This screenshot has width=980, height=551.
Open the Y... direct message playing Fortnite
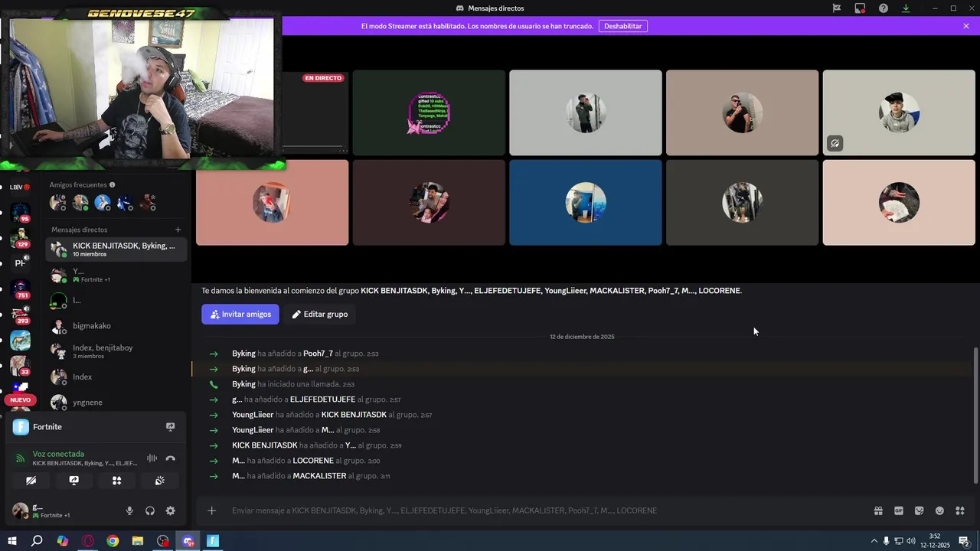pyautogui.click(x=116, y=275)
